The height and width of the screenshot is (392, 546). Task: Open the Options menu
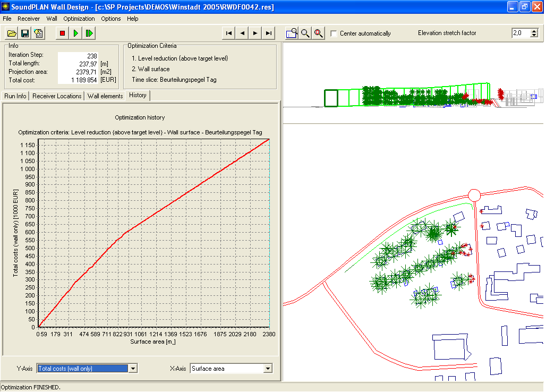coord(110,19)
